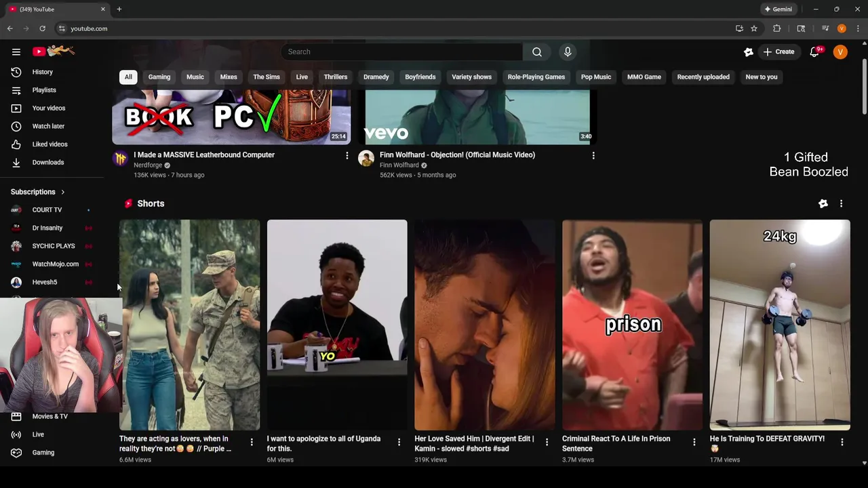Select the Boyfriends filter chip
Image resolution: width=868 pixels, height=488 pixels.
[x=420, y=77]
